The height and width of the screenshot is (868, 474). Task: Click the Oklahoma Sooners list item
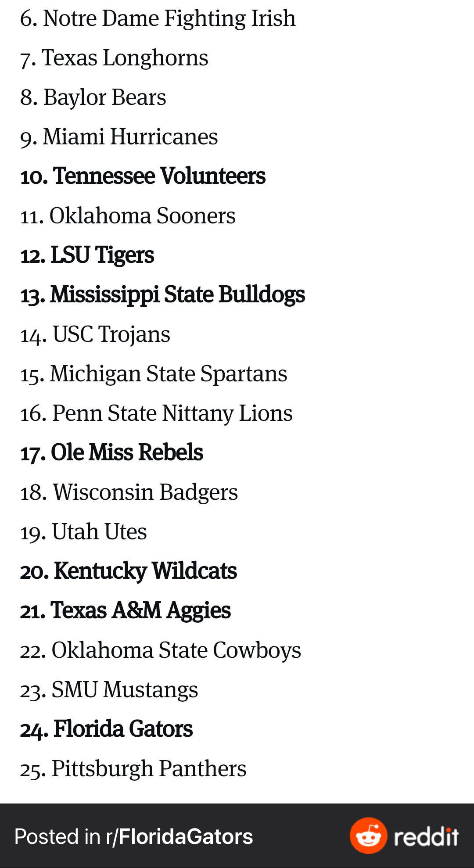(x=128, y=216)
